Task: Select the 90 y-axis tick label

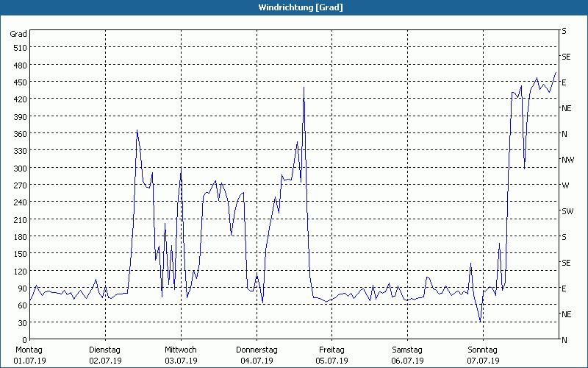Action: coord(22,289)
